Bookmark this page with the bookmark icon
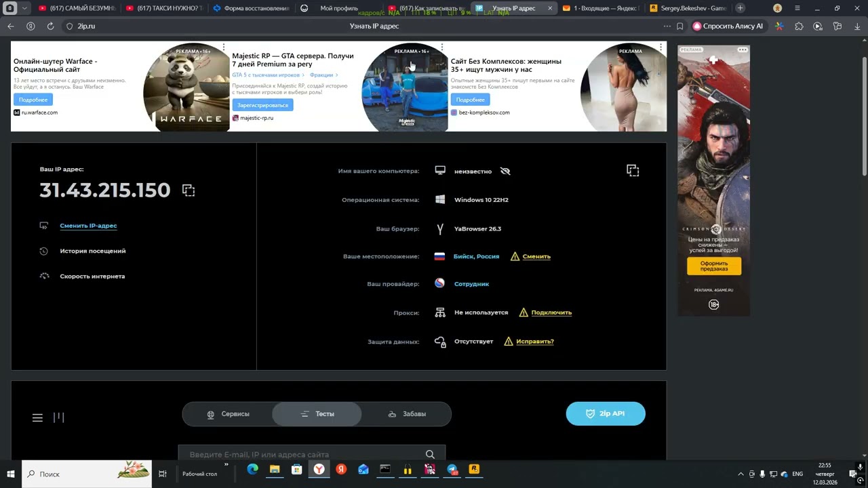Screen dimensions: 868x488 680,26
